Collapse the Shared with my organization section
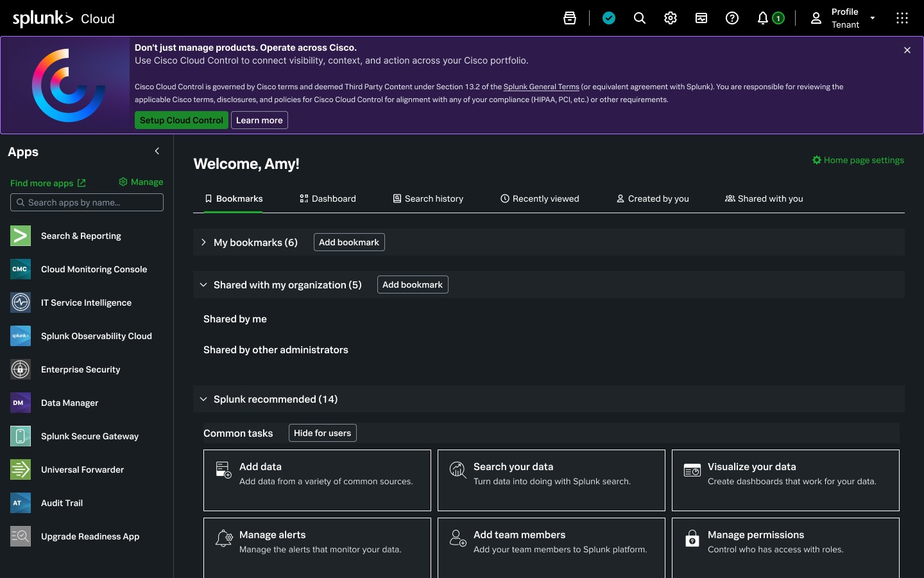The width and height of the screenshot is (924, 578). pyautogui.click(x=203, y=285)
